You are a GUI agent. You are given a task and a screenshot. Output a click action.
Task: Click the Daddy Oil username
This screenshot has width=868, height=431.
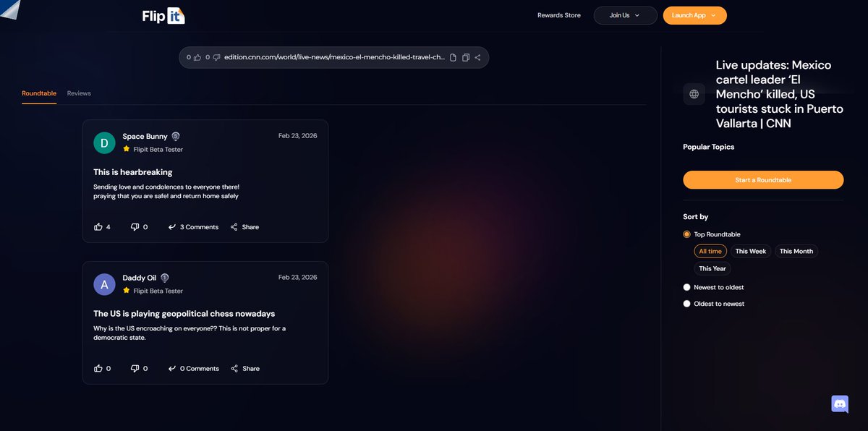[140, 278]
